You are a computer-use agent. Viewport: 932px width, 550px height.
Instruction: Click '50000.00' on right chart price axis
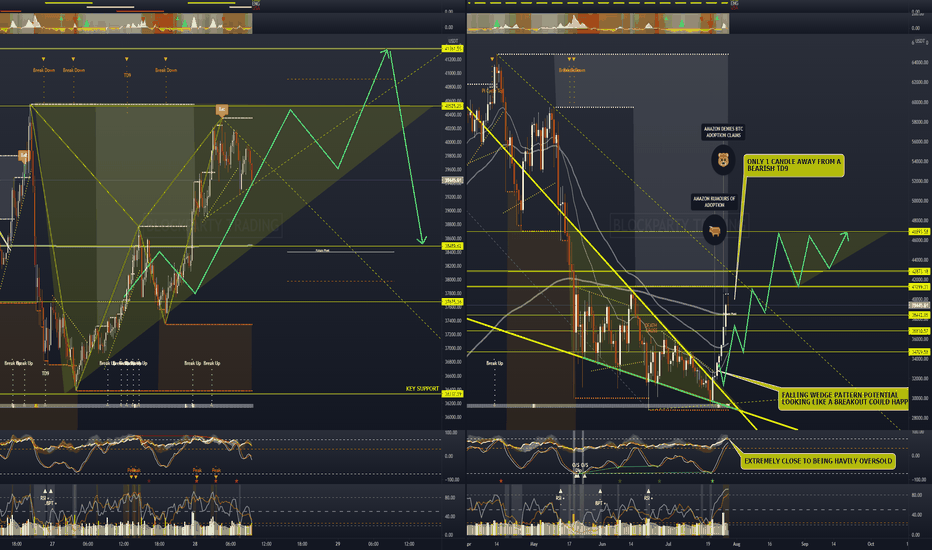pos(919,201)
